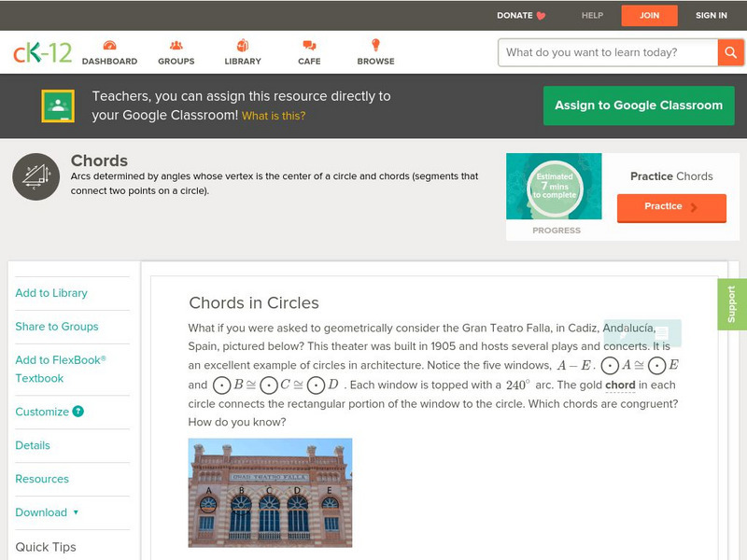Focus the 'What do you want to learn today?' search field
This screenshot has height=560, width=747.
pos(608,52)
